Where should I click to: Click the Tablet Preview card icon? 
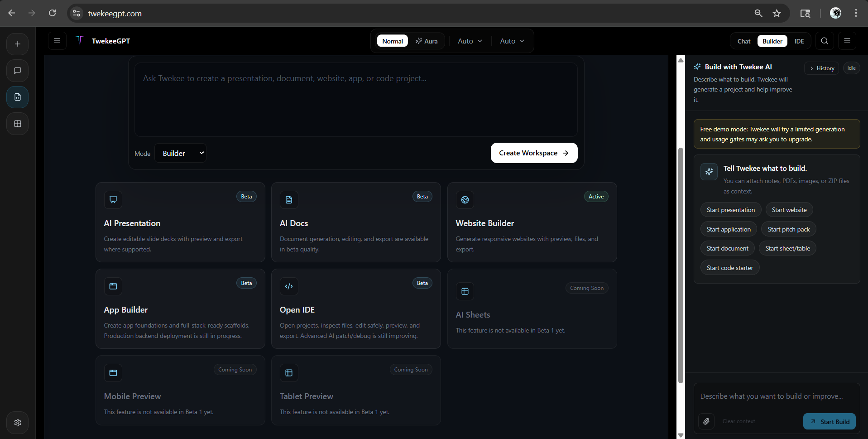click(x=289, y=373)
